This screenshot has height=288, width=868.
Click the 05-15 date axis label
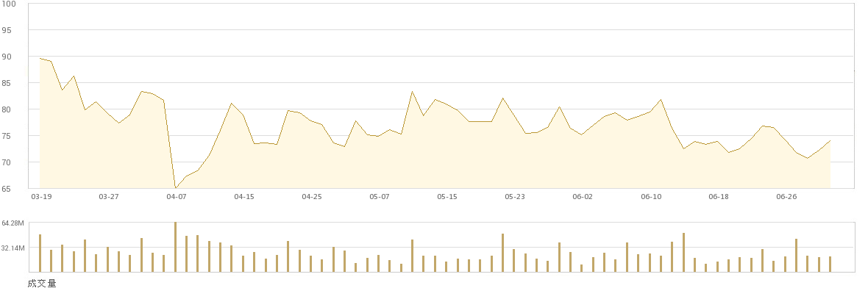tap(447, 196)
